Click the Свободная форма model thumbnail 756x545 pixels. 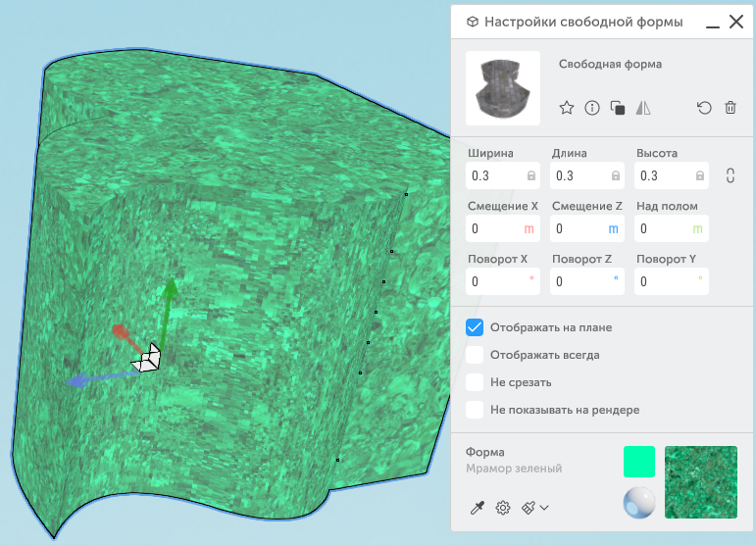click(503, 88)
